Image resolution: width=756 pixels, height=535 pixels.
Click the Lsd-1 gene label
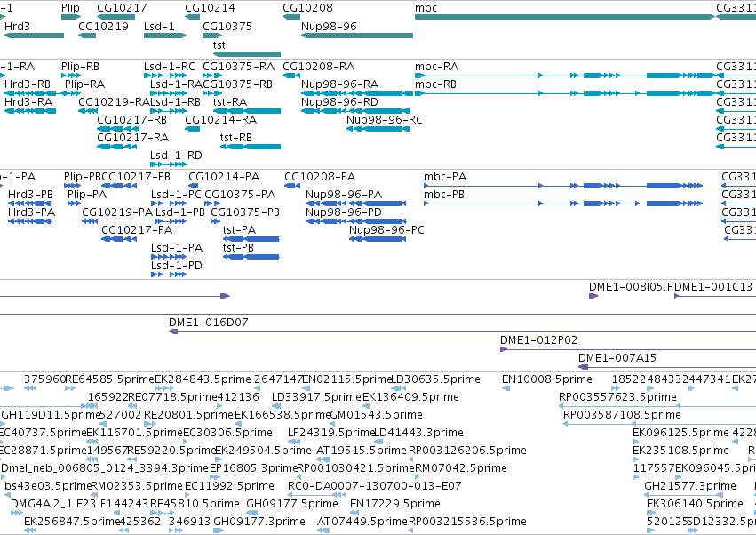coord(159,27)
